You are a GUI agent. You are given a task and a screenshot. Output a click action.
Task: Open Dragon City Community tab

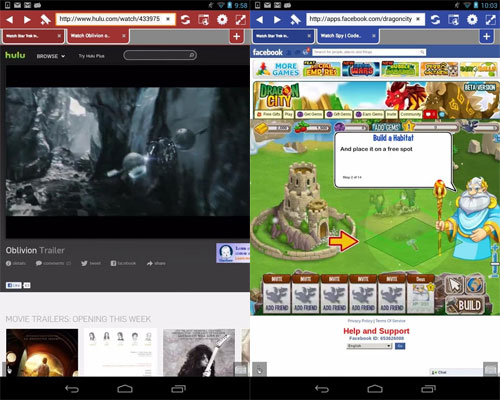(410, 114)
